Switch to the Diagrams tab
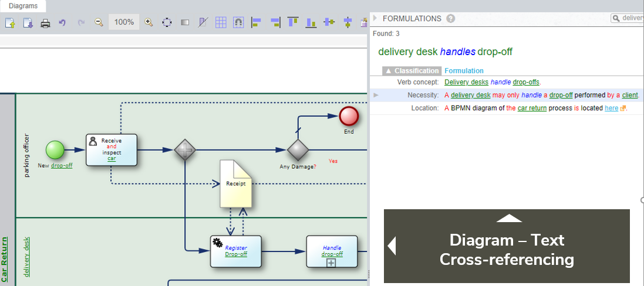This screenshot has width=644, height=286. 23,6
